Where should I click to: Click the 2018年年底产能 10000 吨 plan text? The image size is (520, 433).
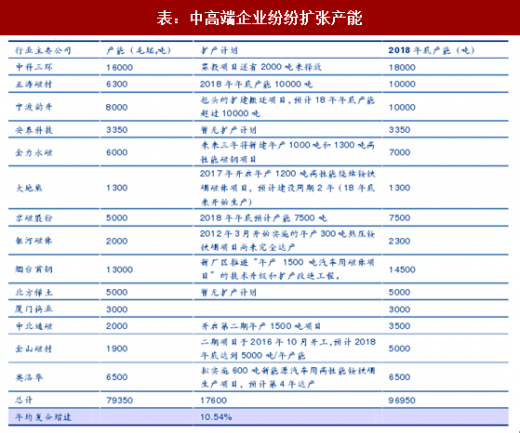256,84
